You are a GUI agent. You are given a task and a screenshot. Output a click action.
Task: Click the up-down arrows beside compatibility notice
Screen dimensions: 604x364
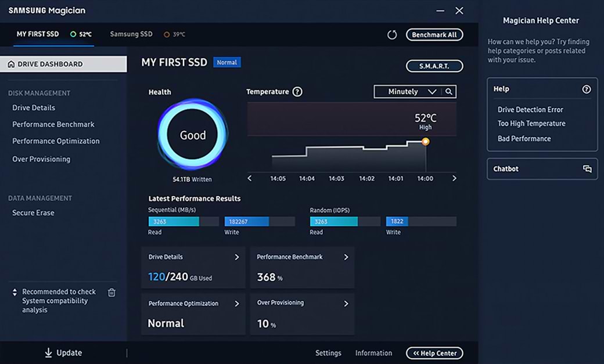click(15, 293)
